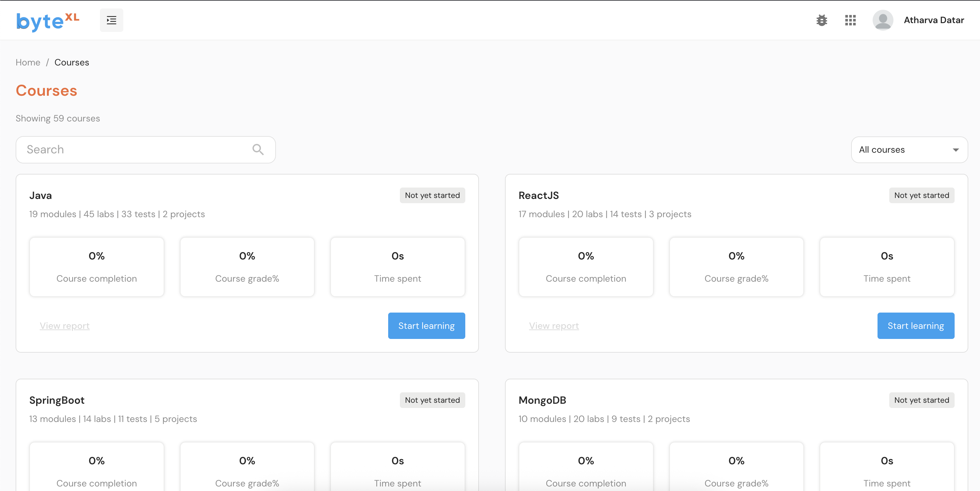Open Atharva Datar profile menu
980x491 pixels.
933,20
